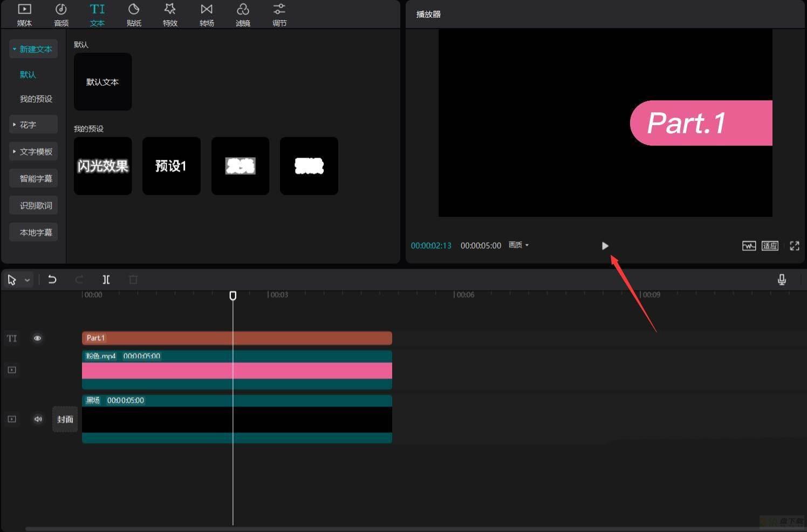Select 默认 in the sidebar
807x532 pixels.
[x=28, y=74]
